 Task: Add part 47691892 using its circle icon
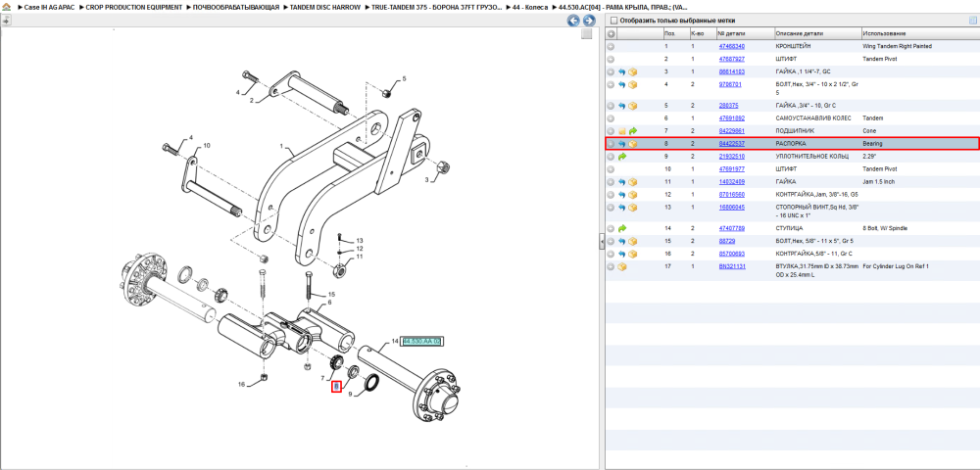(x=612, y=118)
